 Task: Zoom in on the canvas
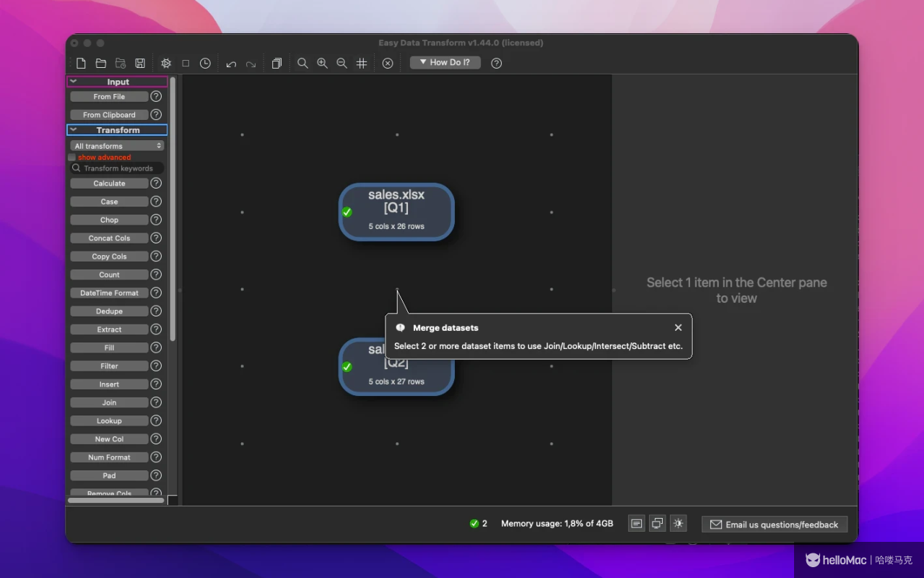[x=322, y=64]
